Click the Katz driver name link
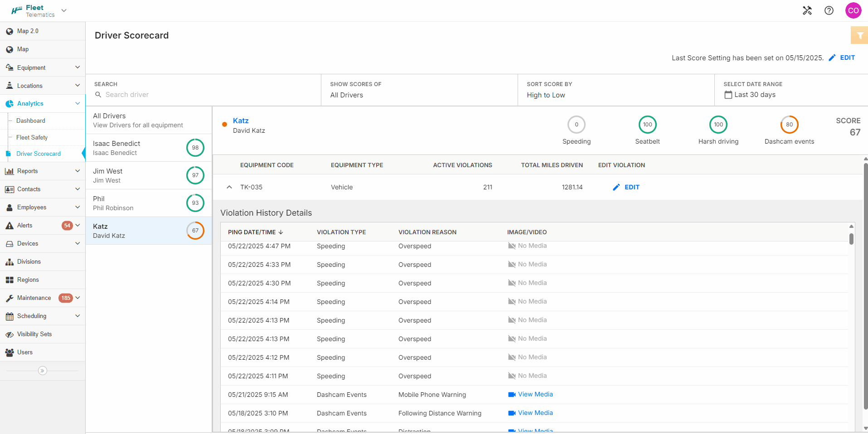The image size is (868, 434). tap(241, 121)
